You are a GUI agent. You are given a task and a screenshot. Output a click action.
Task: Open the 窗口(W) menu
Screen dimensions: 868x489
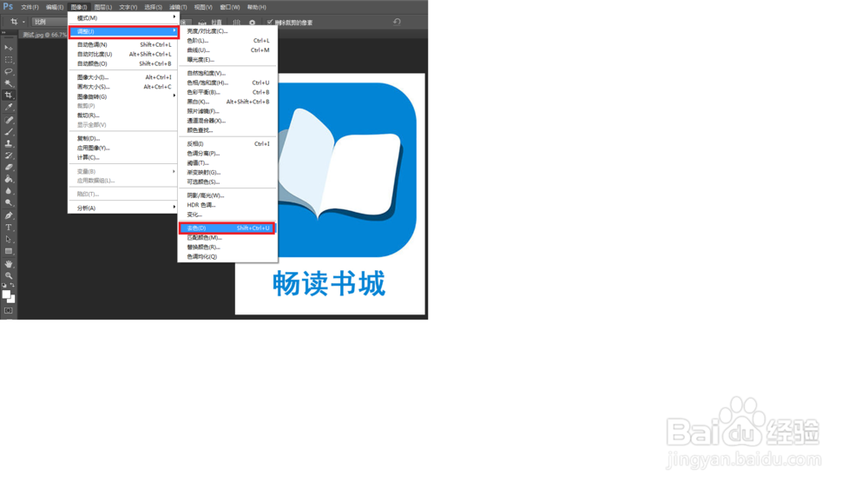(x=230, y=7)
